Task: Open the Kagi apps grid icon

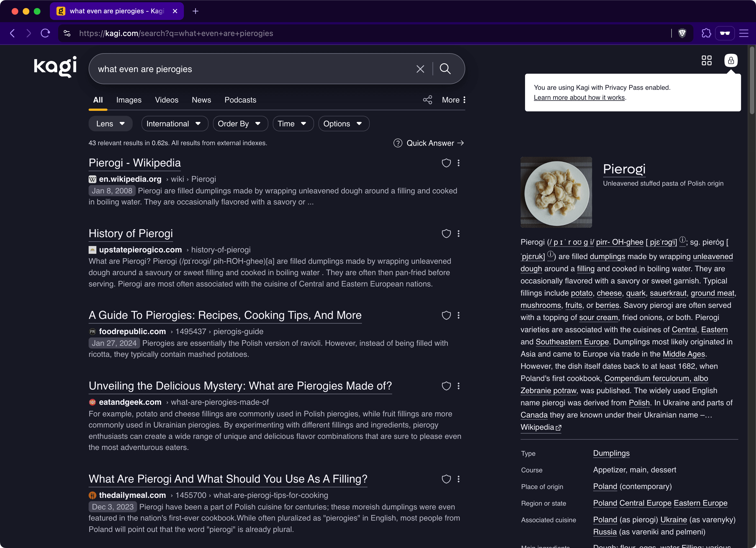Action: point(706,60)
